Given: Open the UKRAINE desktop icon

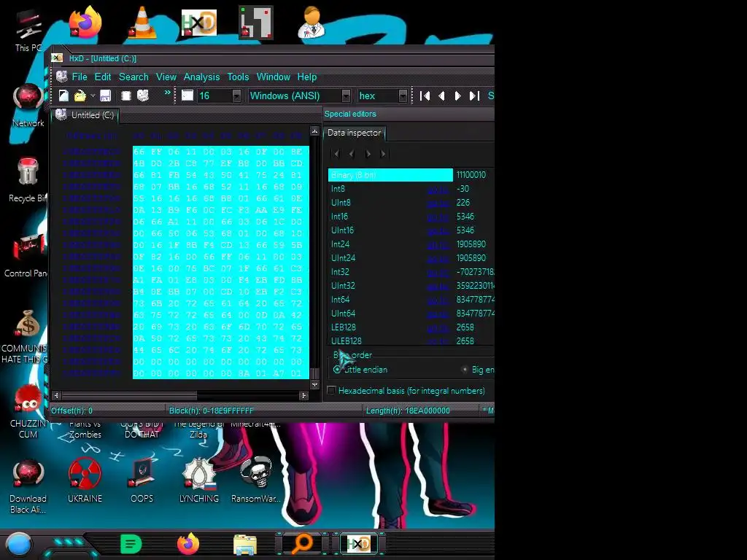Looking at the screenshot, I should click(x=85, y=480).
